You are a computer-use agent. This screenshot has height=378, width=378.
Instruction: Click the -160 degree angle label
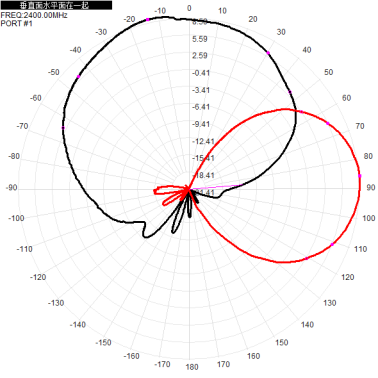tap(131, 356)
